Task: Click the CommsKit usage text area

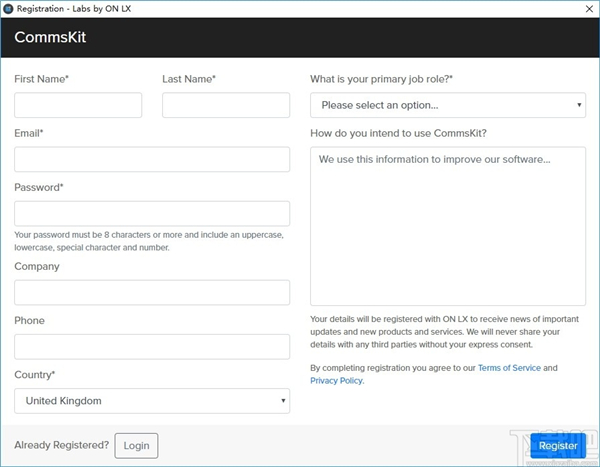Action: coord(447,225)
